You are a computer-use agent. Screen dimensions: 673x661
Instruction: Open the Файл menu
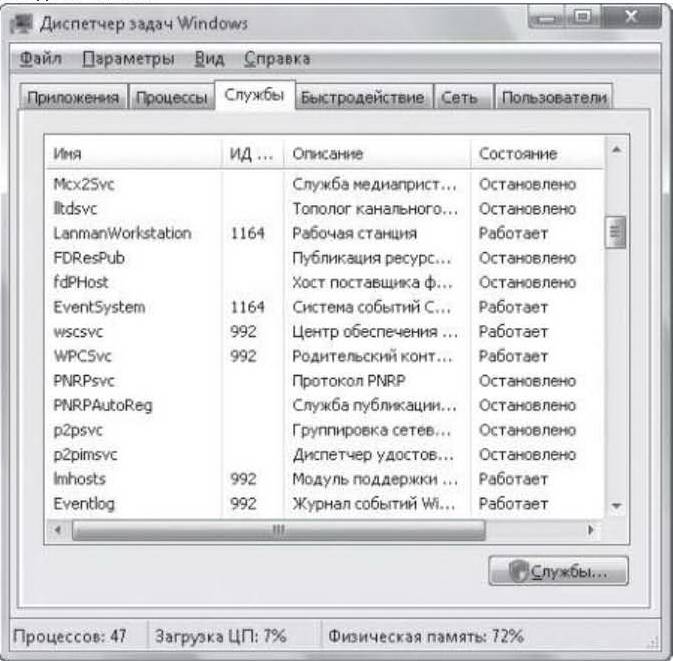tap(41, 58)
